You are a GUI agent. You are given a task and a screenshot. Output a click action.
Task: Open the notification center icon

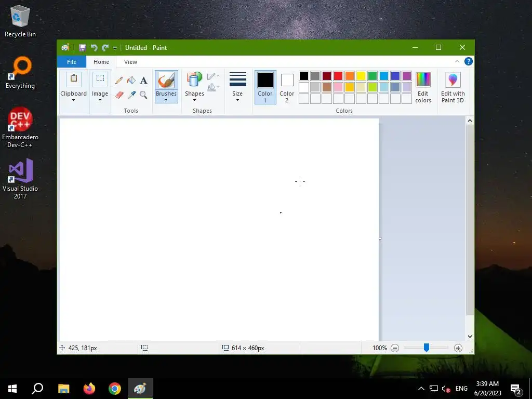(516, 389)
